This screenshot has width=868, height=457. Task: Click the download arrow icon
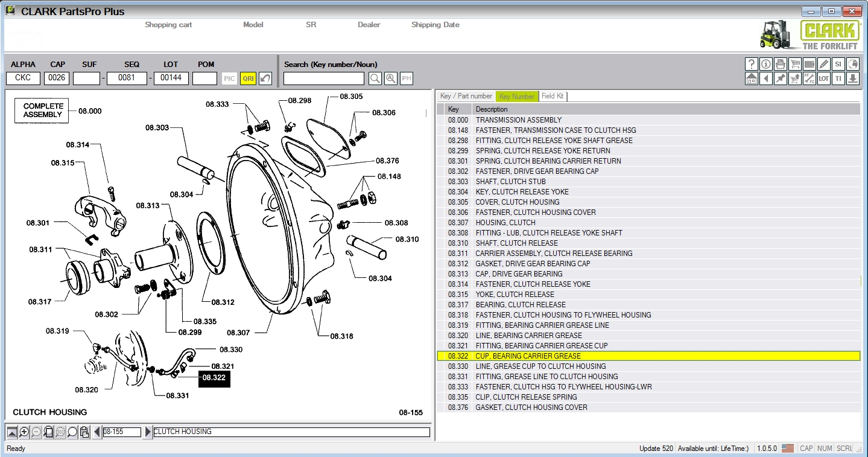click(852, 78)
